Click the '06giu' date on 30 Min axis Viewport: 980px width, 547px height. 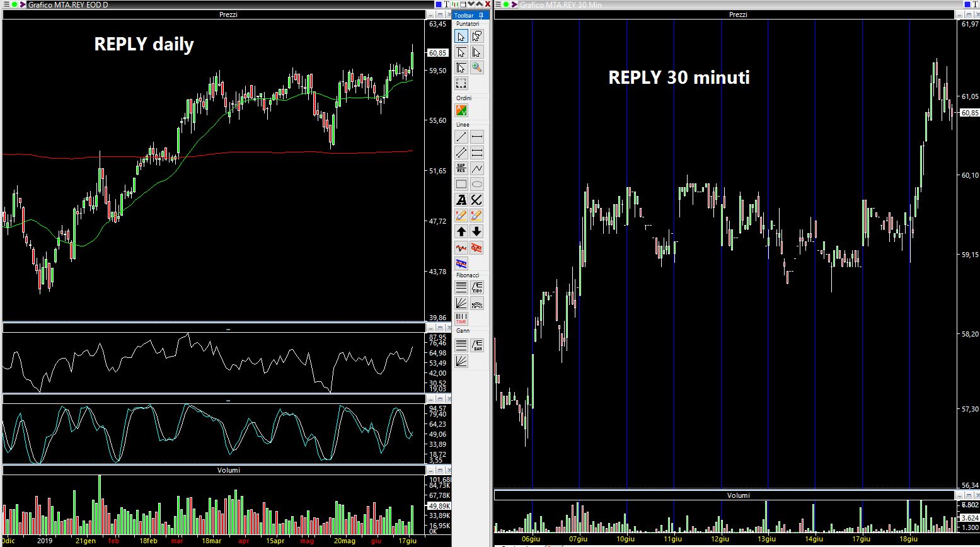coord(532,539)
